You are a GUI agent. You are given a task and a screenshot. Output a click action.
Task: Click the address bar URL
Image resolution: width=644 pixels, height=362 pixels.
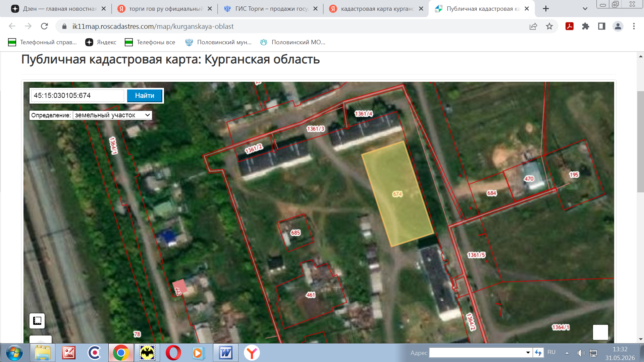tap(153, 26)
